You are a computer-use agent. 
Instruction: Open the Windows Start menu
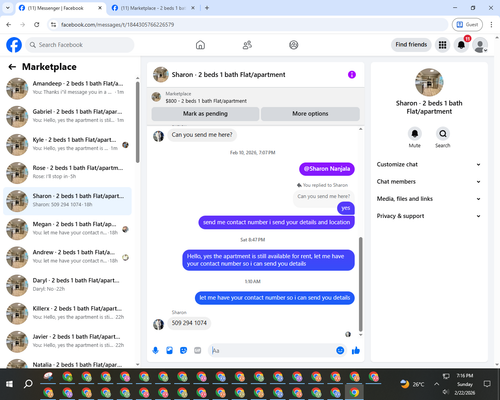click(x=9, y=384)
